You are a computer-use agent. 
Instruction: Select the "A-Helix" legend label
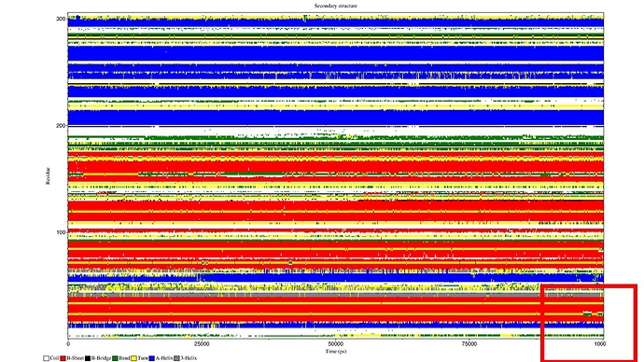tap(164, 358)
